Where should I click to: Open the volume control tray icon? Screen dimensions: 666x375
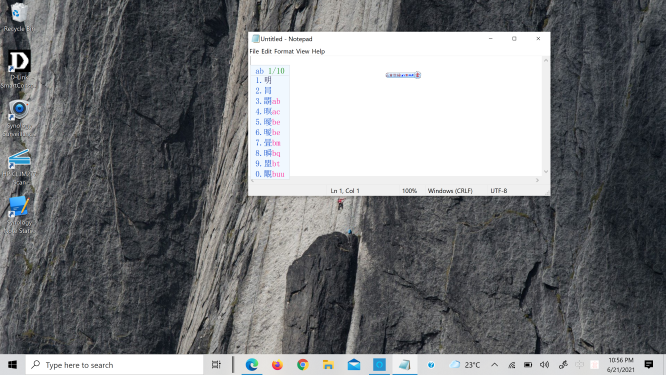545,365
